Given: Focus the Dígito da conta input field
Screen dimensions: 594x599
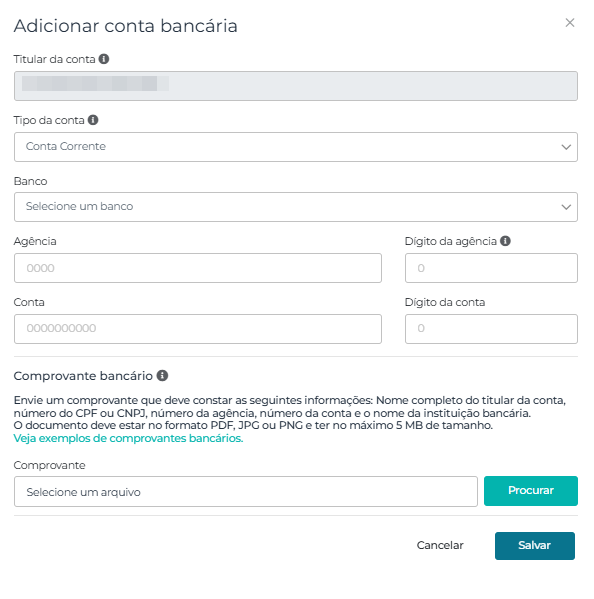Looking at the screenshot, I should (491, 329).
